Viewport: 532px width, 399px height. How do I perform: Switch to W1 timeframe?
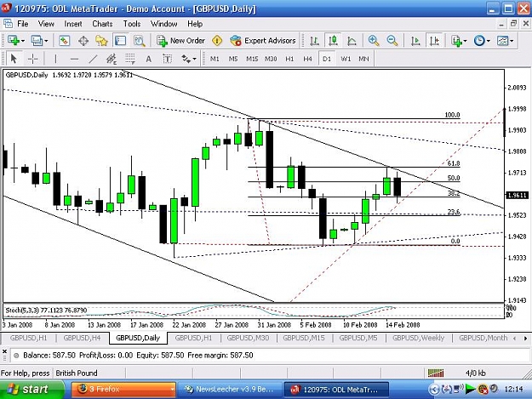(346, 59)
